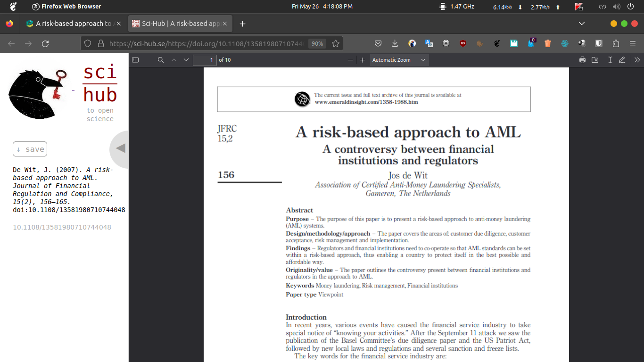
Task: Click the orange trash bin extension
Action: [548, 43]
